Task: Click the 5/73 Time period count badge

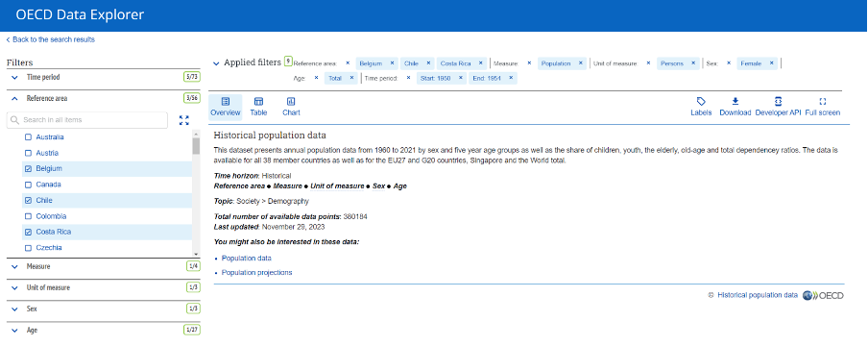Action: 192,77
